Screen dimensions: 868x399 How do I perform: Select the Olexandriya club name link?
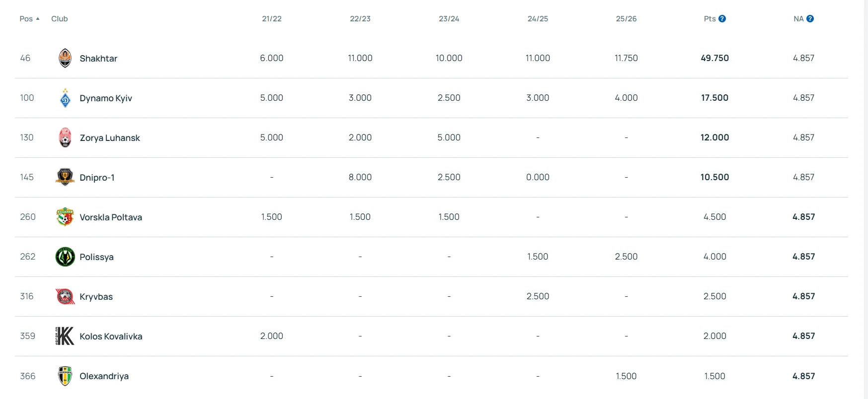104,376
